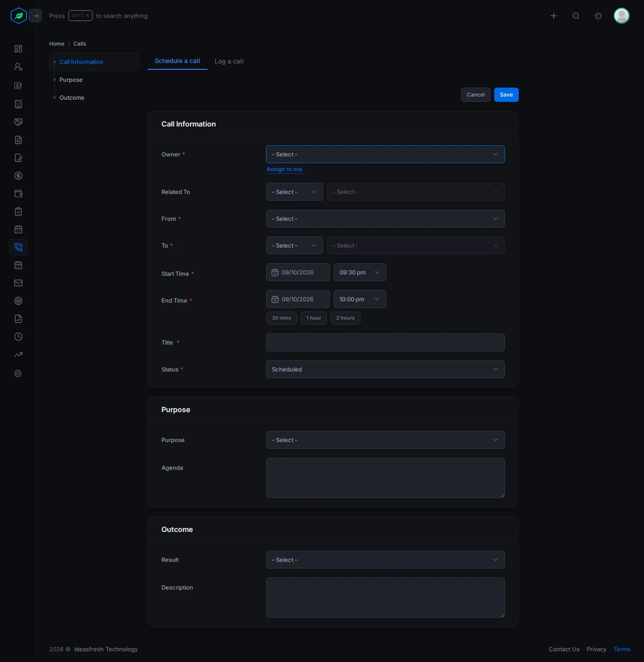
Task: Set duration with 2 hours button
Action: click(x=345, y=318)
